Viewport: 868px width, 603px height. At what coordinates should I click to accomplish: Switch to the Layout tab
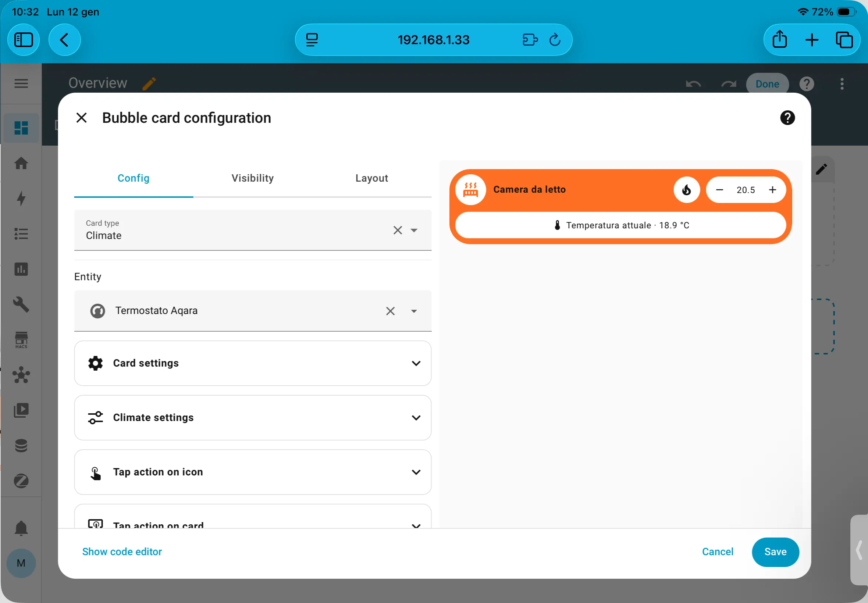pos(371,178)
